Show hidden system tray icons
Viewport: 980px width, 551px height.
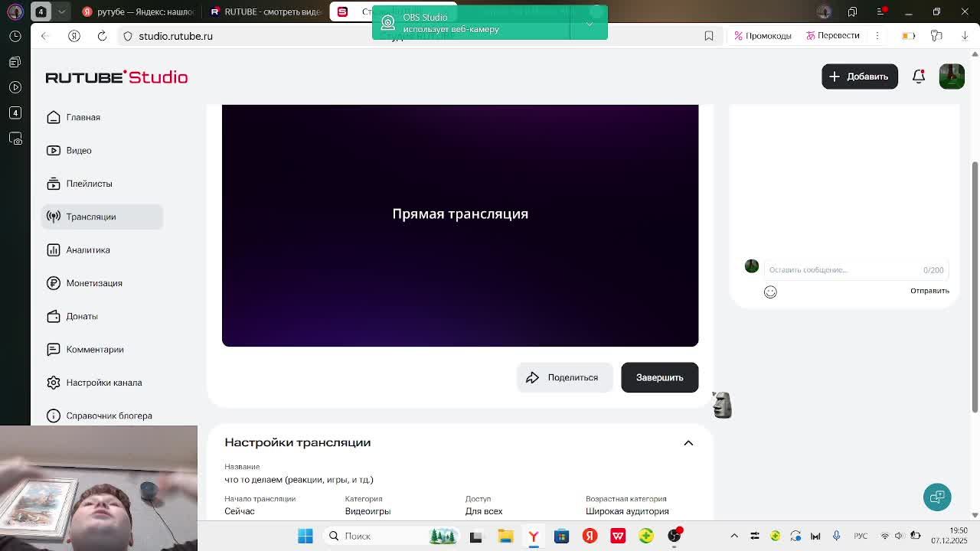pos(734,536)
